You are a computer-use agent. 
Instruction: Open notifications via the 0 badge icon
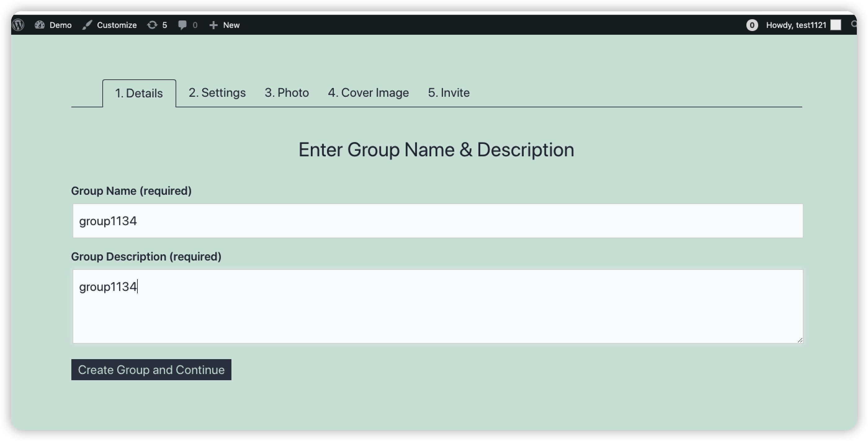pyautogui.click(x=752, y=25)
